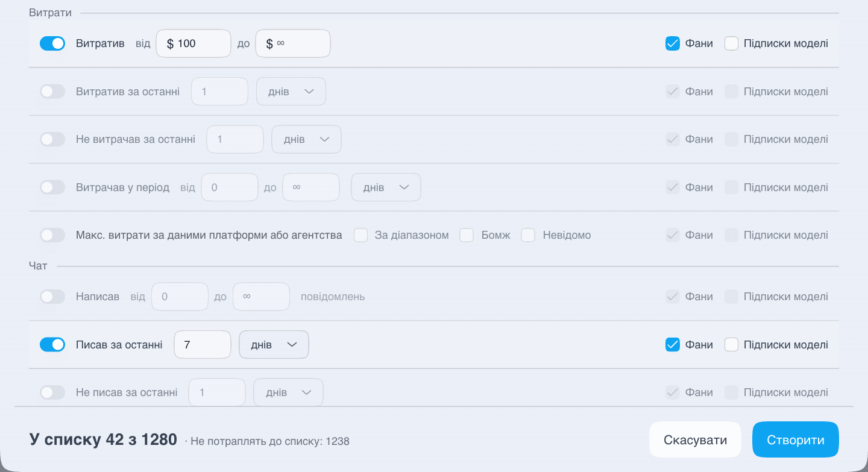Enable the Витратив за останні toggle
The image size is (868, 472).
click(x=52, y=92)
